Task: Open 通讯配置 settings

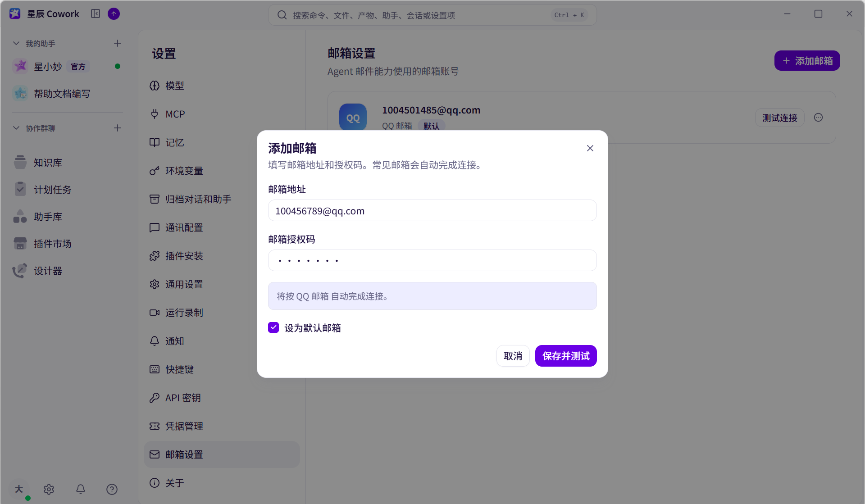Action: [x=222, y=227]
